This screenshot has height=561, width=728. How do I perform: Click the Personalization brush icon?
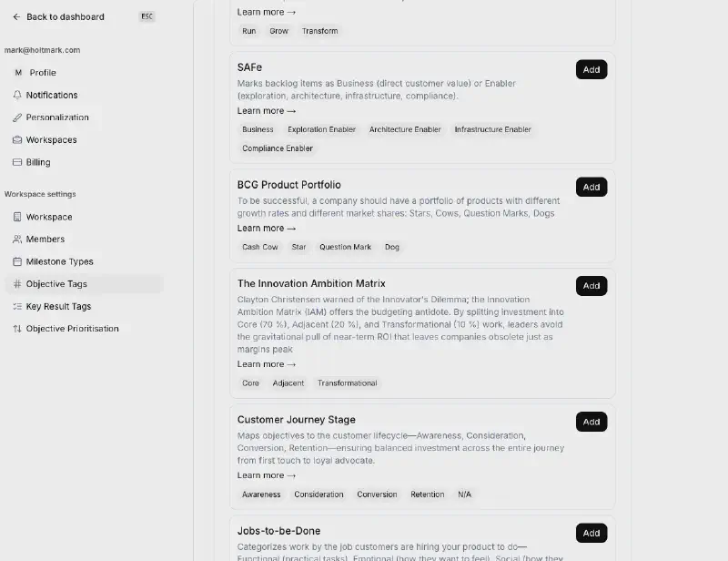pos(17,117)
